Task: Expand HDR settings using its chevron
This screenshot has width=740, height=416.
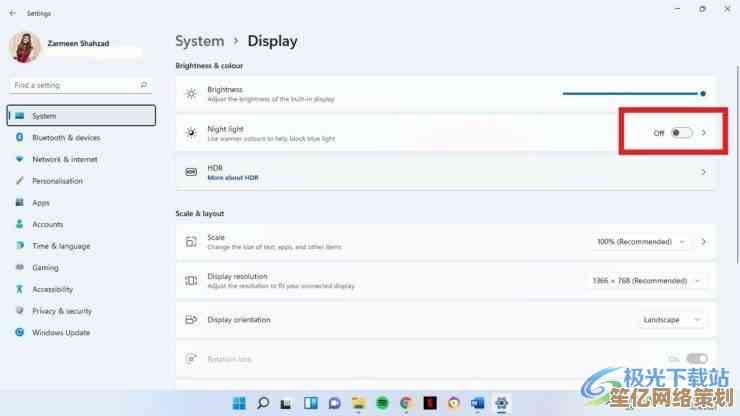Action: click(x=703, y=172)
